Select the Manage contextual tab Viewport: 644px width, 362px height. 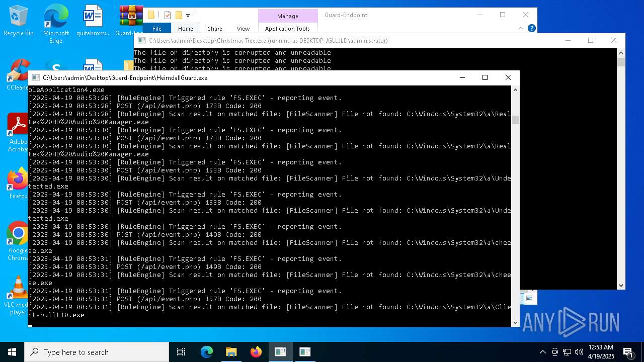288,16
